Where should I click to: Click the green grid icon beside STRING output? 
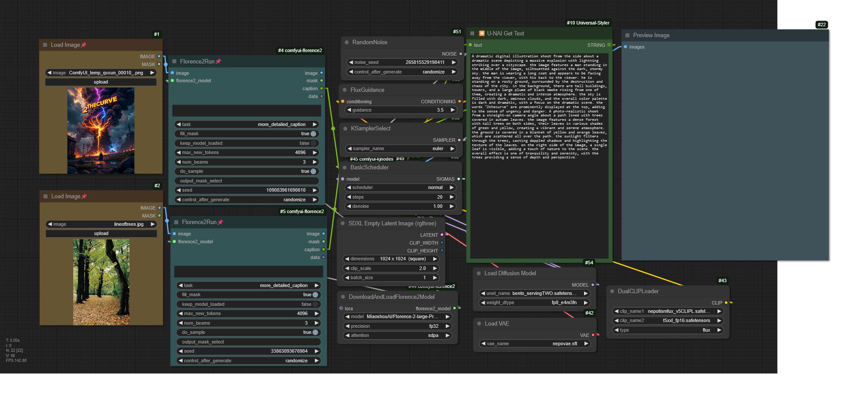[609, 45]
